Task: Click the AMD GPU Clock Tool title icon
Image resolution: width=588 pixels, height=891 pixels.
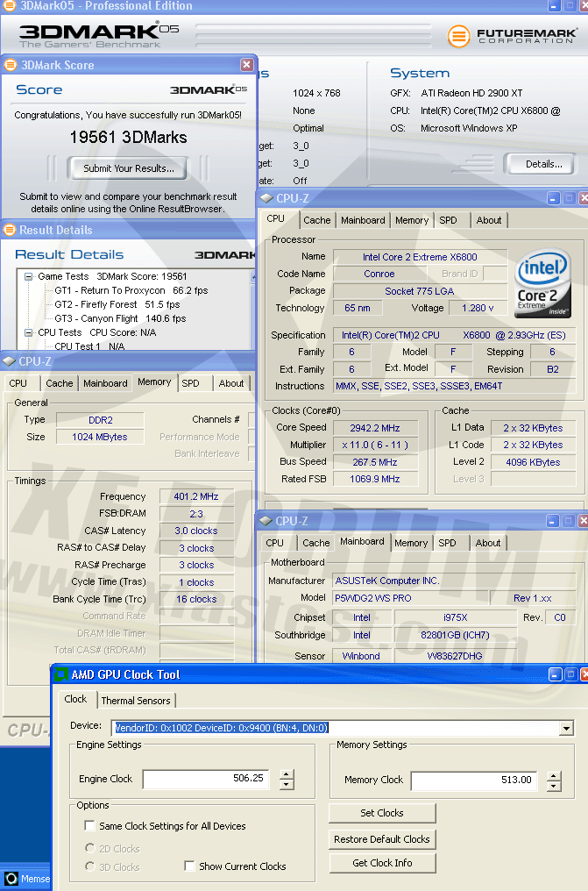Action: (60, 674)
